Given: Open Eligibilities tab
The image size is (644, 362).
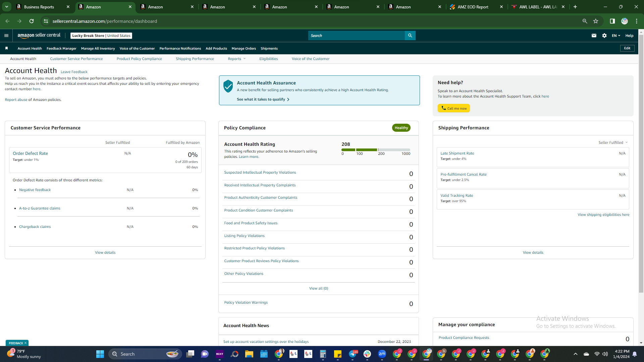Looking at the screenshot, I should (268, 59).
